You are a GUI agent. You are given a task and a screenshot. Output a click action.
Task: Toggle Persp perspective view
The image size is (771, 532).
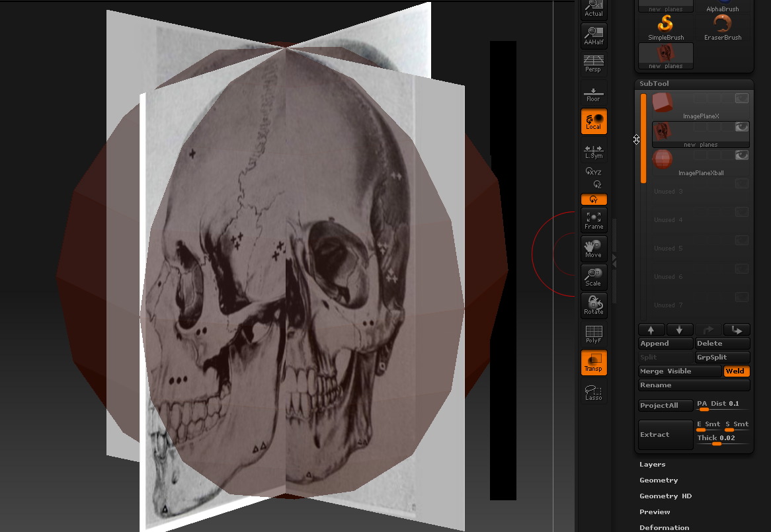594,64
